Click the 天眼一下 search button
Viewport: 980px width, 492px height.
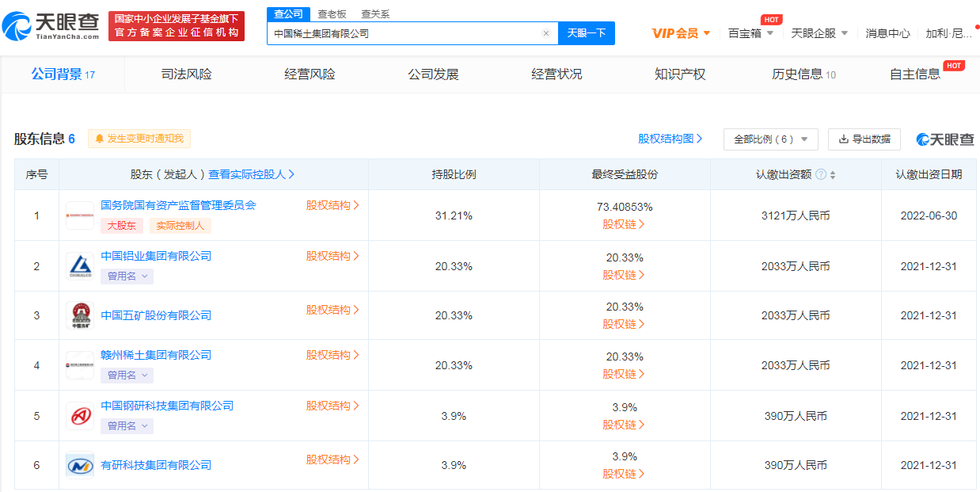(587, 33)
